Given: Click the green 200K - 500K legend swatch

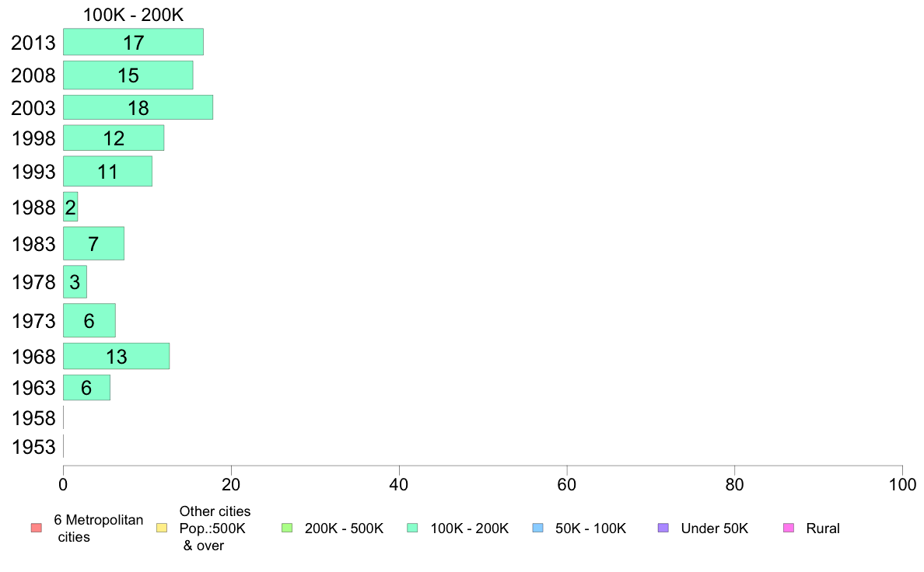Looking at the screenshot, I should tap(287, 528).
